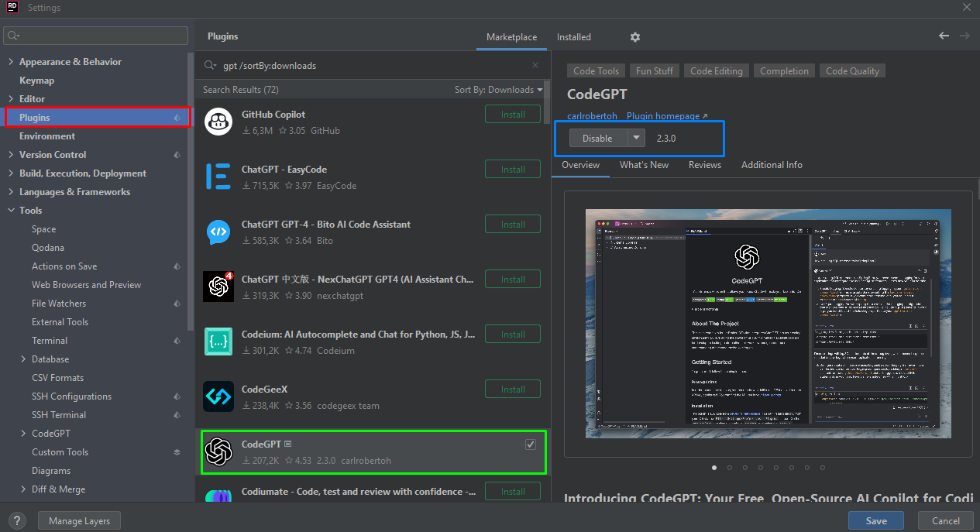
Task: Click the search icon in settings search
Action: [14, 36]
